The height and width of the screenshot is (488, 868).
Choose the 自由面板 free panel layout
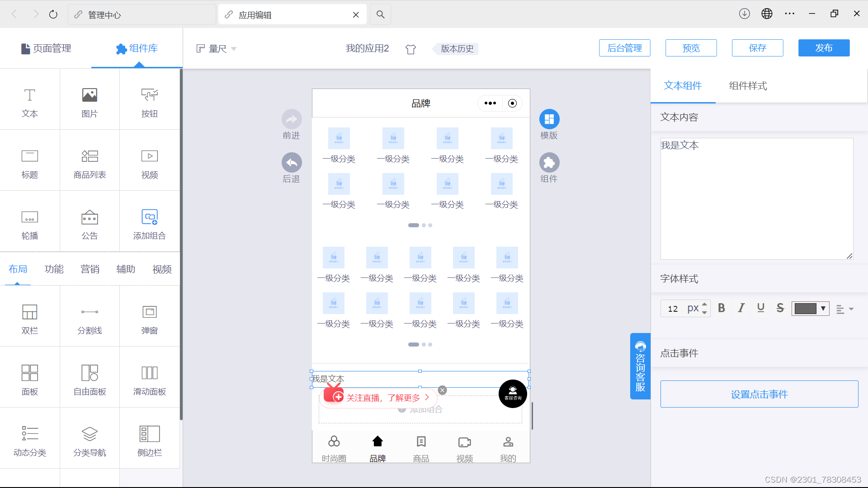90,380
